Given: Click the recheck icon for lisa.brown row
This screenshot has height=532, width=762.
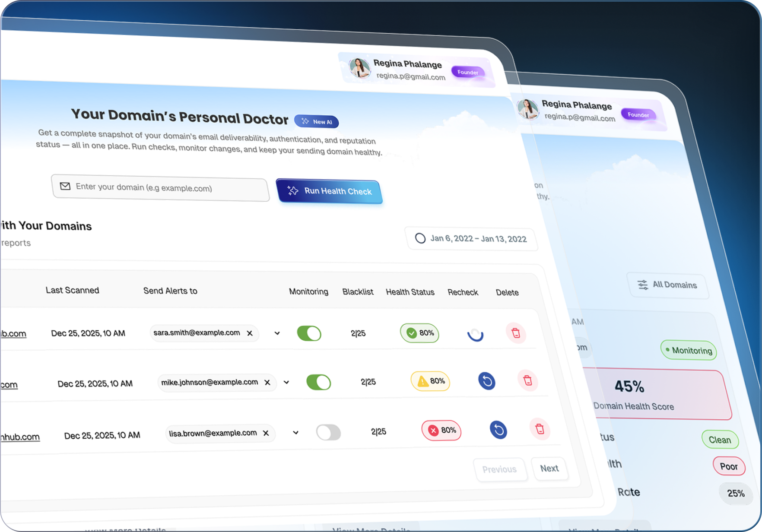Looking at the screenshot, I should click(x=498, y=430).
